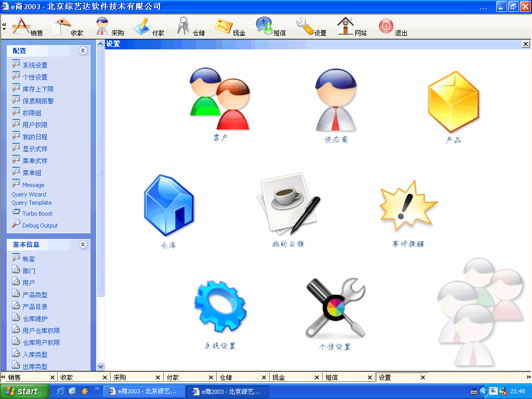Open 我的日程 schedule icon with coffee cup

click(x=288, y=205)
